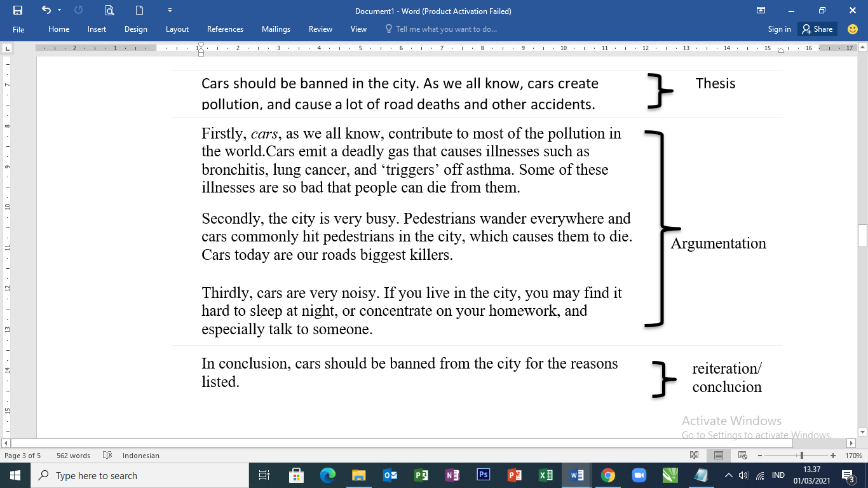868x488 pixels.
Task: Expand the Customize Quick Access Toolbar dropdown
Action: 170,10
